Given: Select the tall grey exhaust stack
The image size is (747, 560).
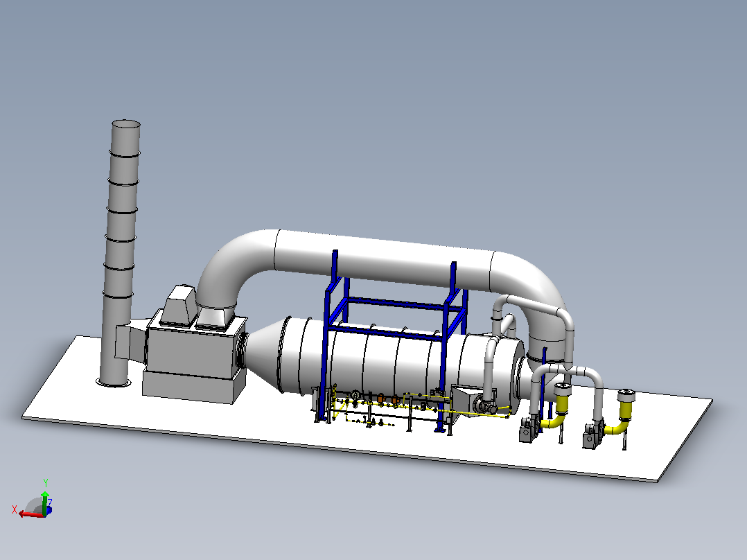Looking at the screenshot, I should pyautogui.click(x=119, y=252).
